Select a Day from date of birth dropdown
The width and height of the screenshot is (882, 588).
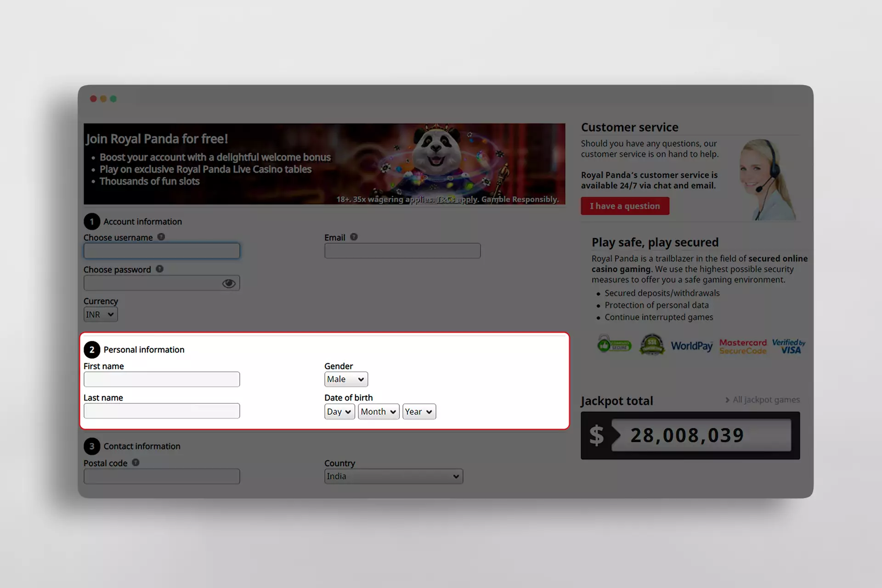[339, 412]
